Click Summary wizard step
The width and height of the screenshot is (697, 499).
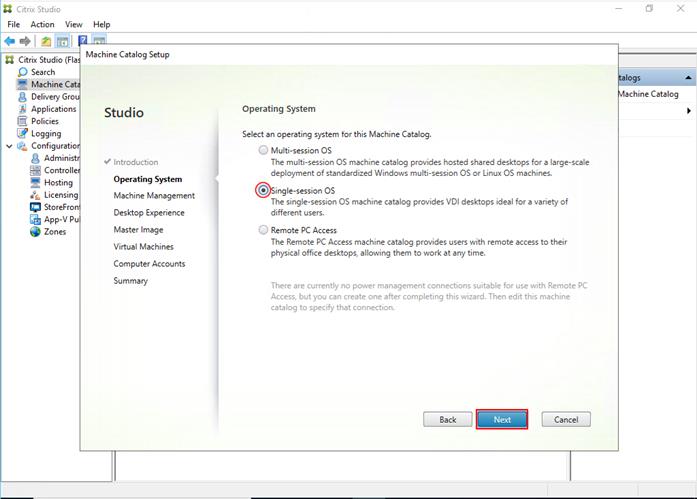point(130,281)
